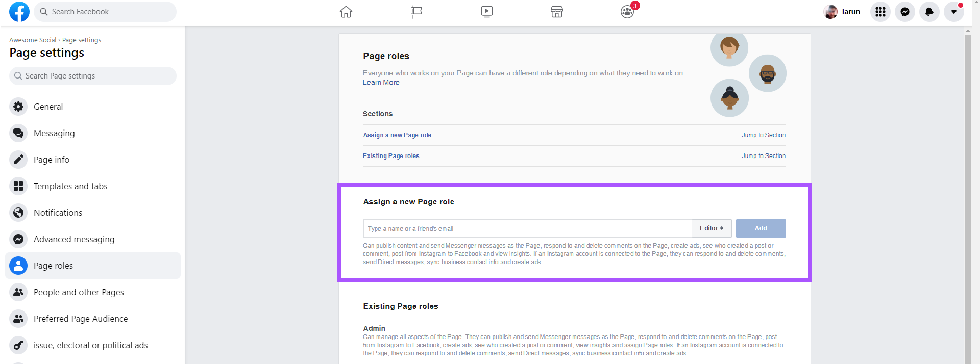Go to Page info menu item

[x=93, y=160]
